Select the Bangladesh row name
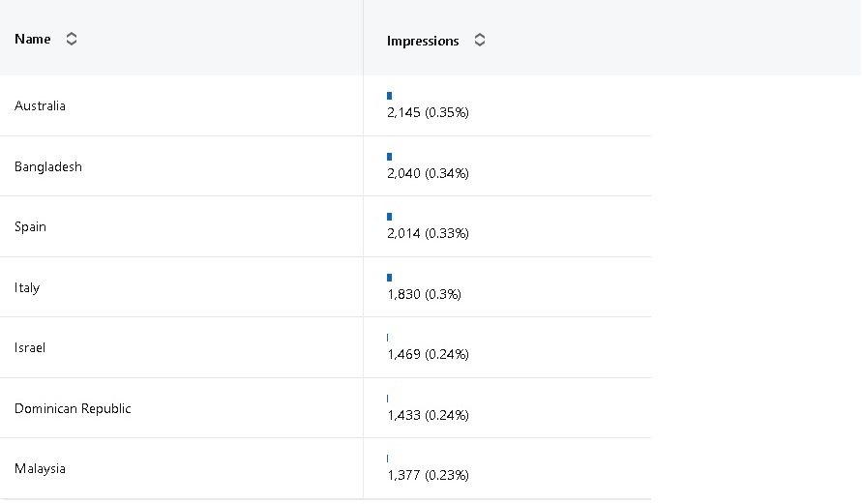Viewport: 862px width, 504px height. 48,166
